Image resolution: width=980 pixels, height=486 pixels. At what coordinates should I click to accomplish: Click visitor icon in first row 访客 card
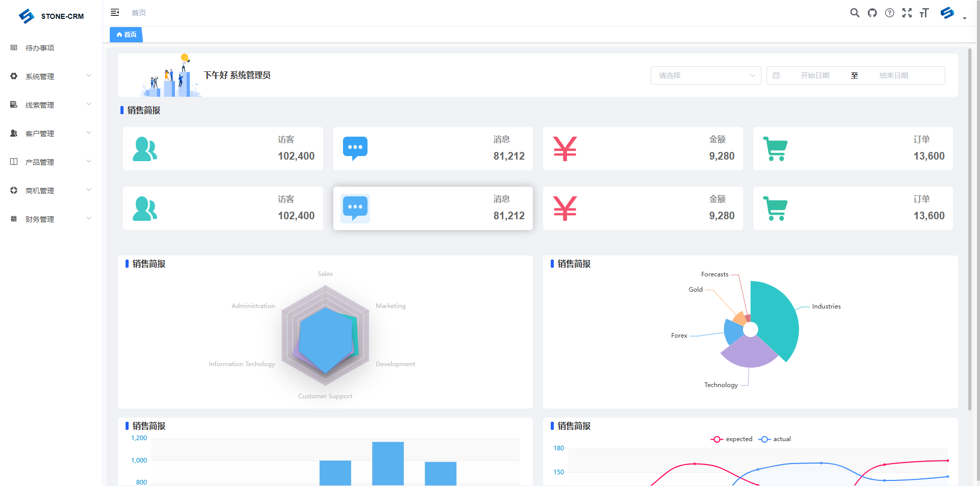(x=145, y=149)
